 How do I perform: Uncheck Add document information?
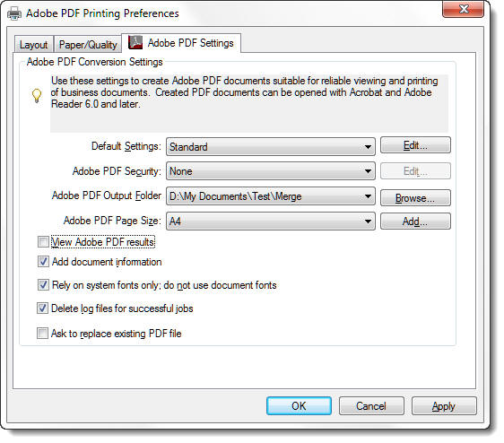(x=43, y=262)
